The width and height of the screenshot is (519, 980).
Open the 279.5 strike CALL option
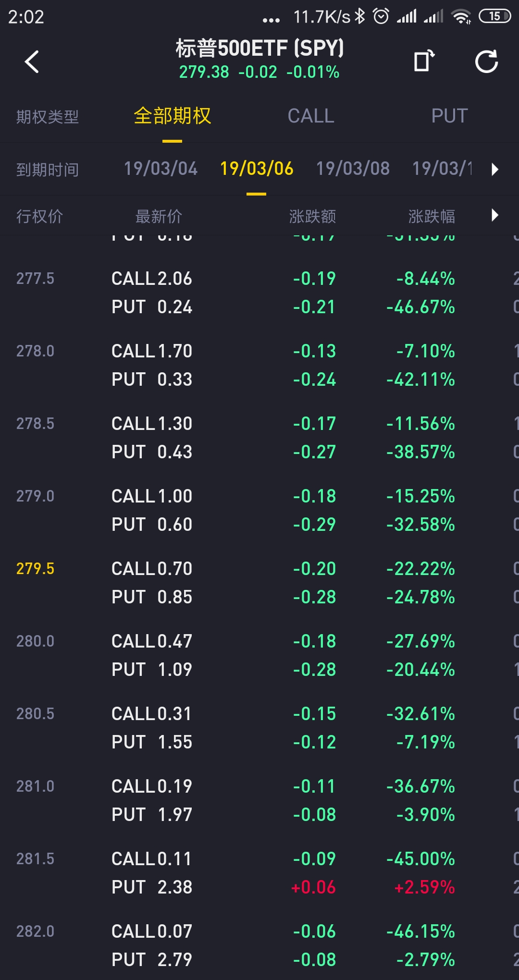coord(152,569)
